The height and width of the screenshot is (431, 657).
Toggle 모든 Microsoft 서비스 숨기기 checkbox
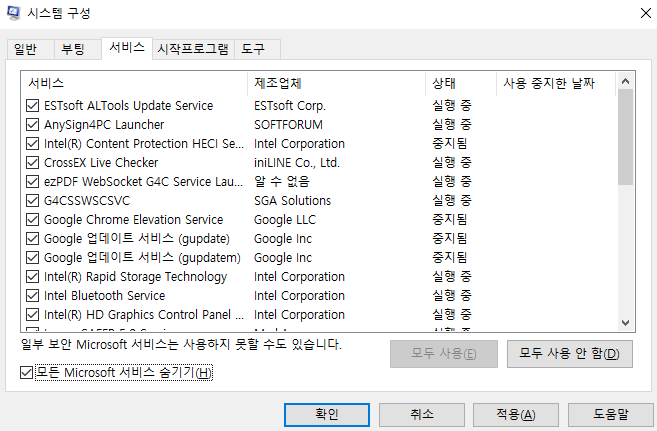[x=26, y=372]
